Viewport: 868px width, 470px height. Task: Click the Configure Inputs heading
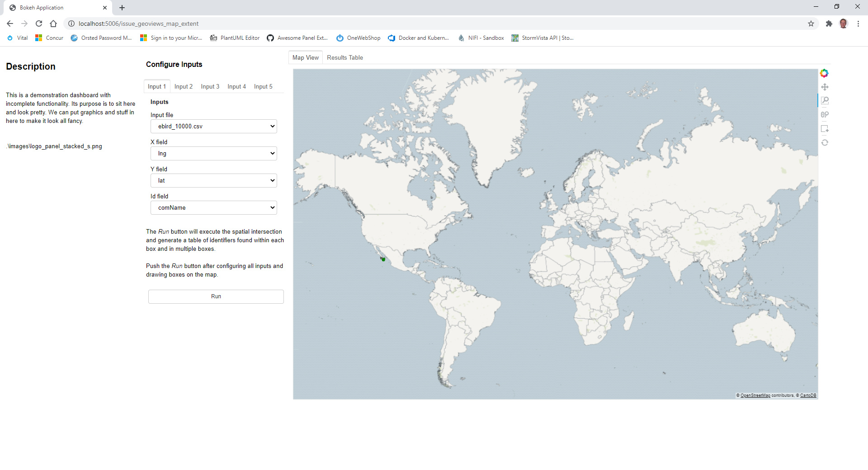(174, 64)
